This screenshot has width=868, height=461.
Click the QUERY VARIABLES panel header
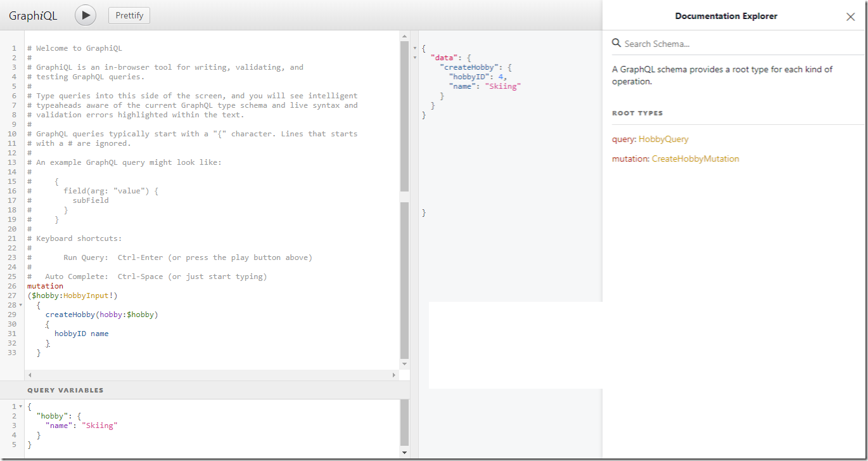65,390
